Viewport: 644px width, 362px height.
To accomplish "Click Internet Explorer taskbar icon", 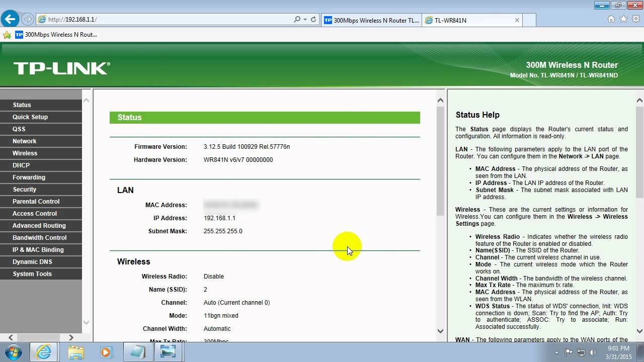I will click(x=44, y=351).
